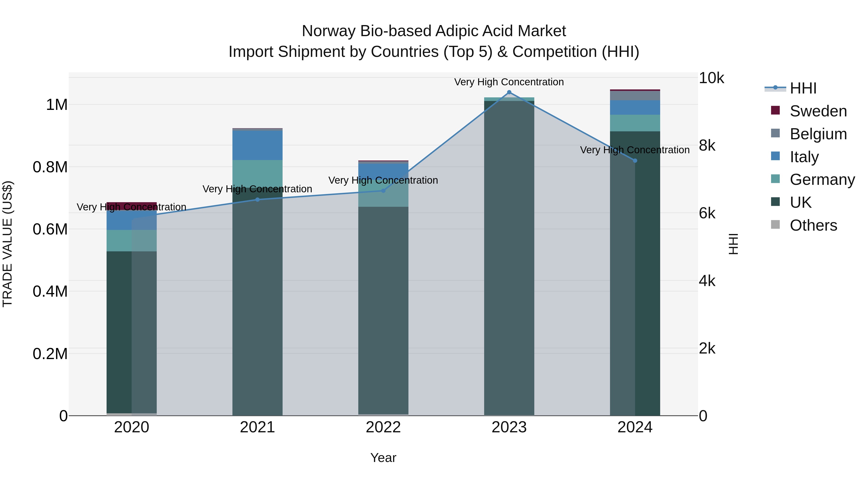Toggle the UK series in legend
The width and height of the screenshot is (868, 488).
(791, 202)
